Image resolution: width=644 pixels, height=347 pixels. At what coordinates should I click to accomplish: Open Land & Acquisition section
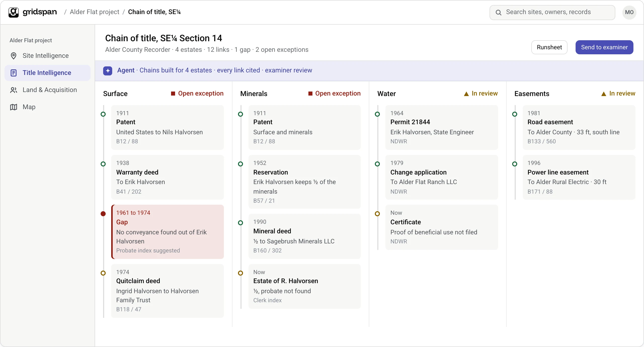(48, 90)
